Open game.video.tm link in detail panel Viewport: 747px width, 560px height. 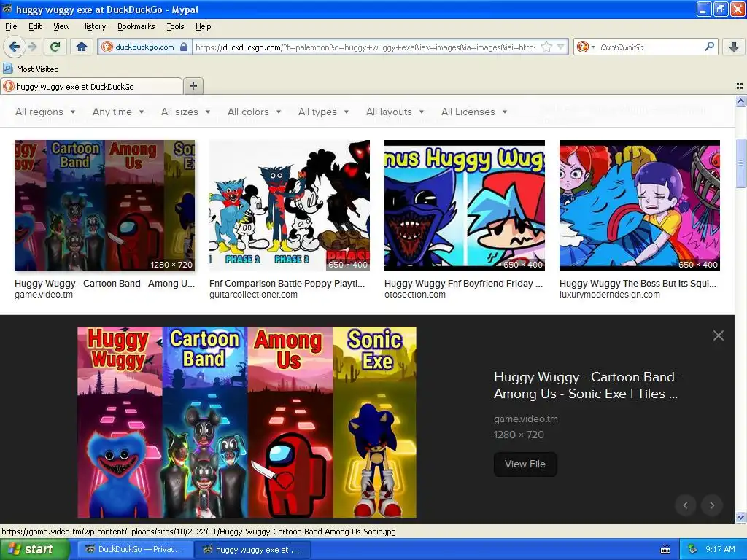(525, 419)
